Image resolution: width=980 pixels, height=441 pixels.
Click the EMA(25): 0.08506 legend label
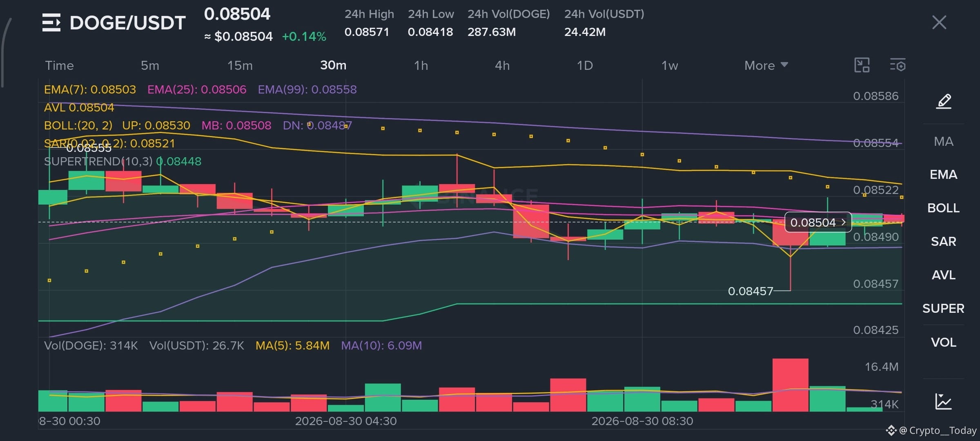pos(197,89)
